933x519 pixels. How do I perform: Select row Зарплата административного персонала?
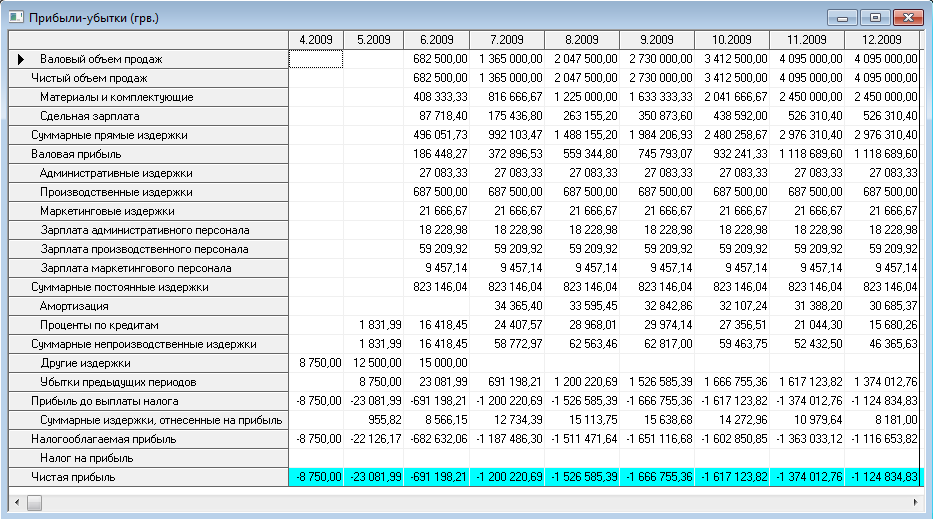coord(149,230)
